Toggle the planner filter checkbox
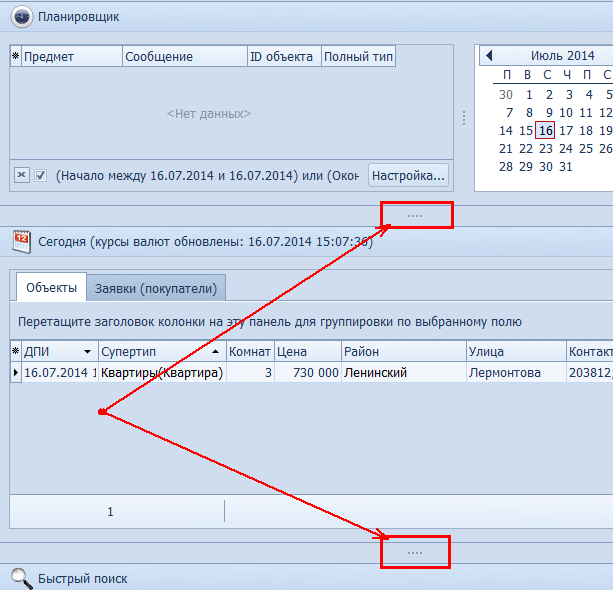This screenshot has width=613, height=590. 41,175
